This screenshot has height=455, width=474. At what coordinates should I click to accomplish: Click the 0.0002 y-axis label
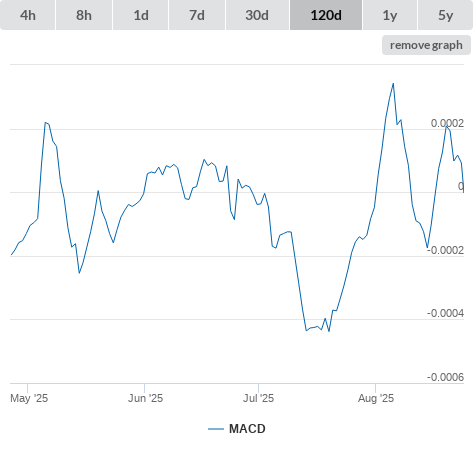pyautogui.click(x=447, y=123)
